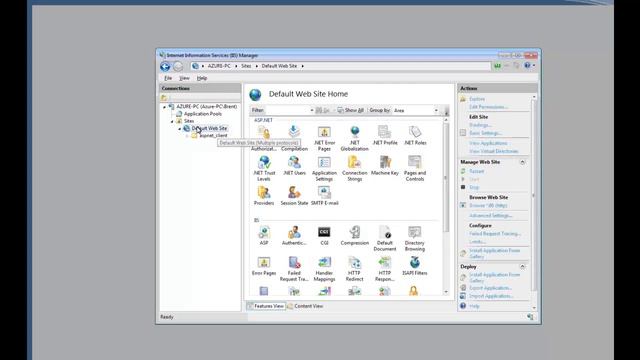Click the Show All filter button
Viewport: 640px width, 360px height.
point(350,111)
